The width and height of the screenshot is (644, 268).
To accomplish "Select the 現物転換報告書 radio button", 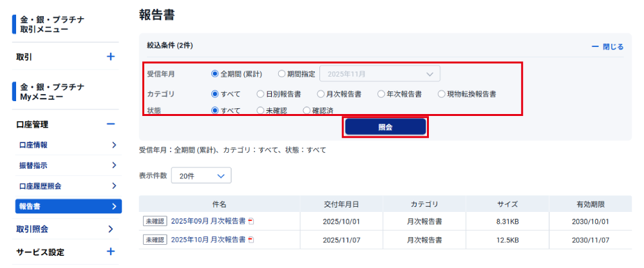I will point(441,93).
